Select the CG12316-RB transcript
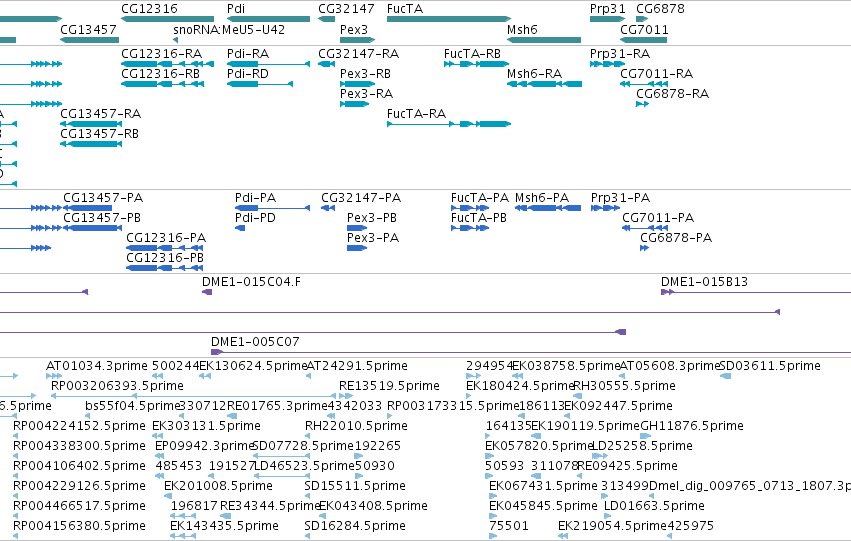 pyautogui.click(x=162, y=84)
